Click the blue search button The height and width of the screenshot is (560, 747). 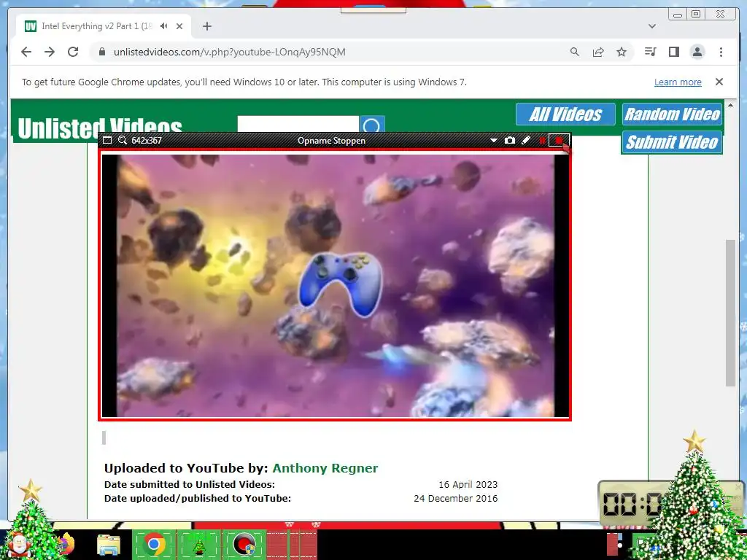click(372, 125)
